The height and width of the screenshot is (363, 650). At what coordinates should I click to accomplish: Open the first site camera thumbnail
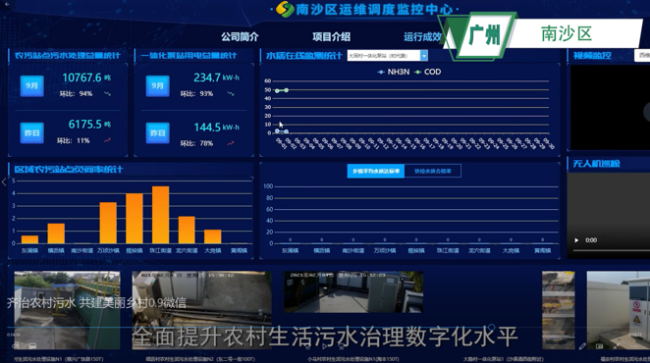point(67,310)
